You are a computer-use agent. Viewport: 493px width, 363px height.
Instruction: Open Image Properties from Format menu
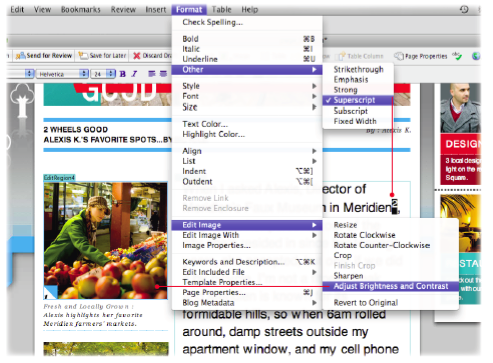click(x=247, y=245)
